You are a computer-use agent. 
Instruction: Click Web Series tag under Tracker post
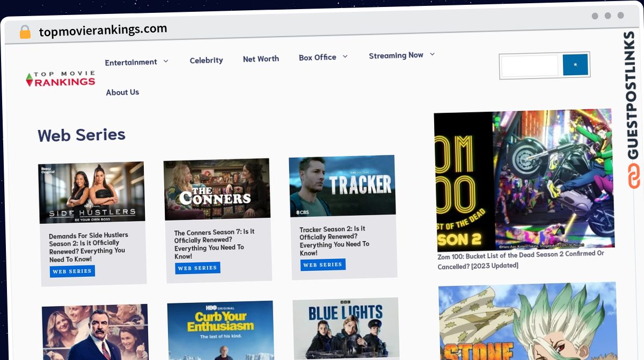pos(323,264)
